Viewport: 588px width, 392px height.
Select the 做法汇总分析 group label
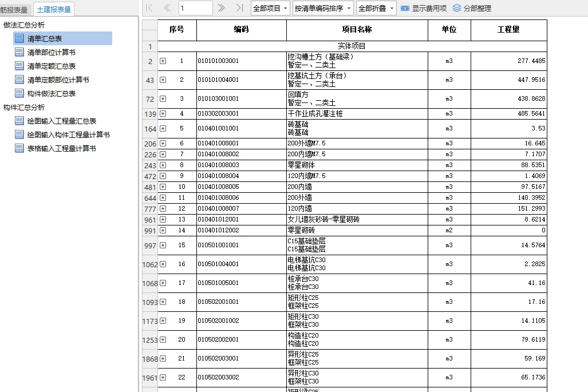coord(24,25)
